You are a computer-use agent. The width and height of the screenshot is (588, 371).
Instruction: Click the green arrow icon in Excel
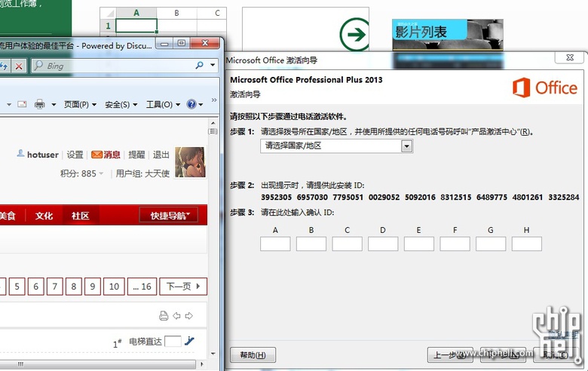(x=354, y=35)
